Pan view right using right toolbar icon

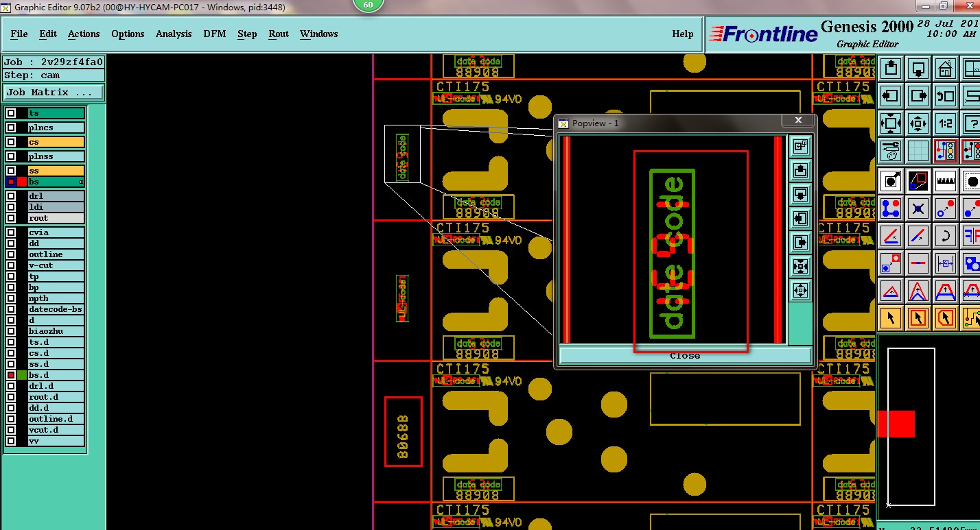coord(918,96)
